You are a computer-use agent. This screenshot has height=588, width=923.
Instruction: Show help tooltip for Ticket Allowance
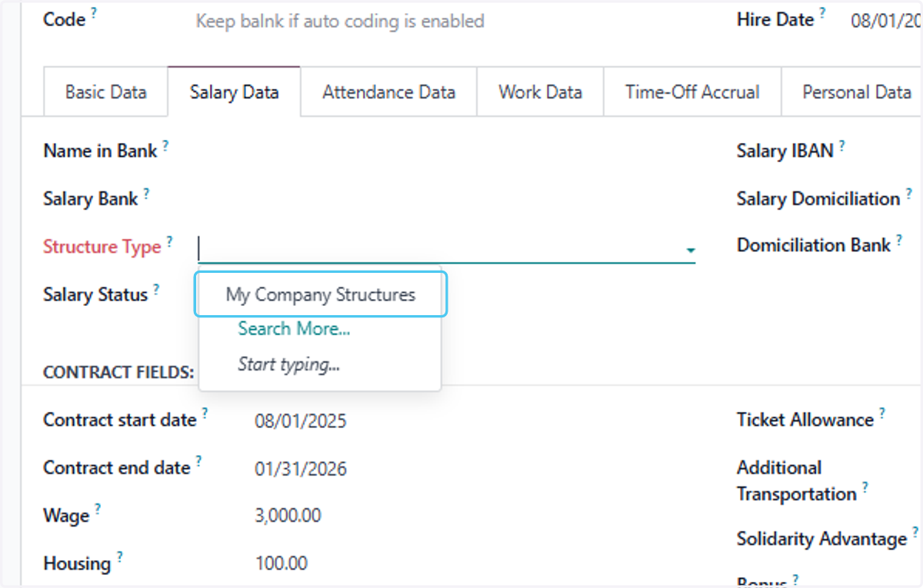coord(882,414)
